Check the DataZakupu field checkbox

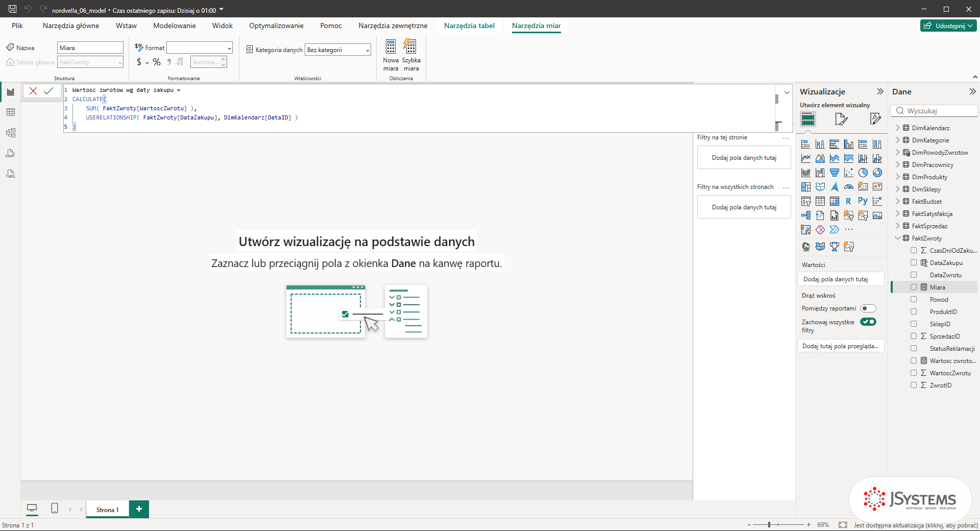[914, 262]
